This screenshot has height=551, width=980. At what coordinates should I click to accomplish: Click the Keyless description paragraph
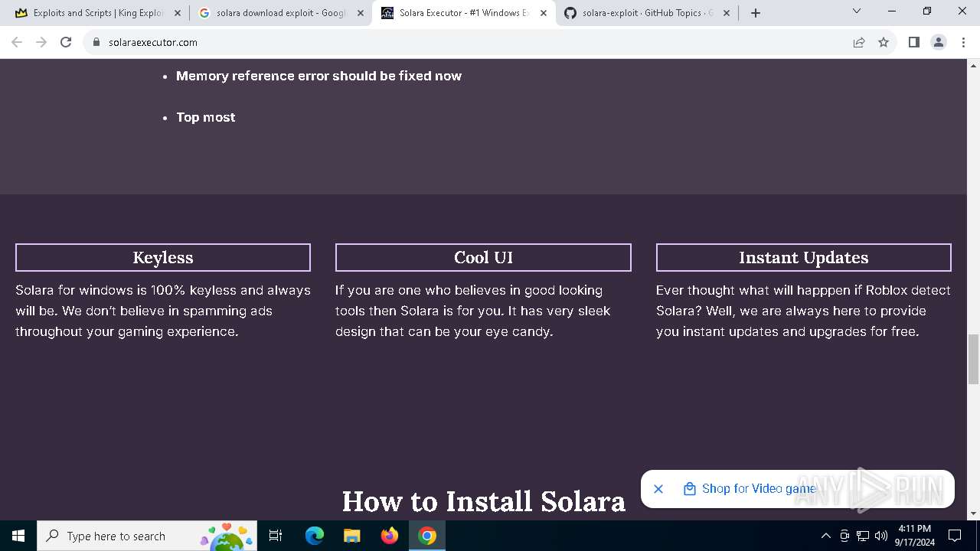click(x=163, y=311)
